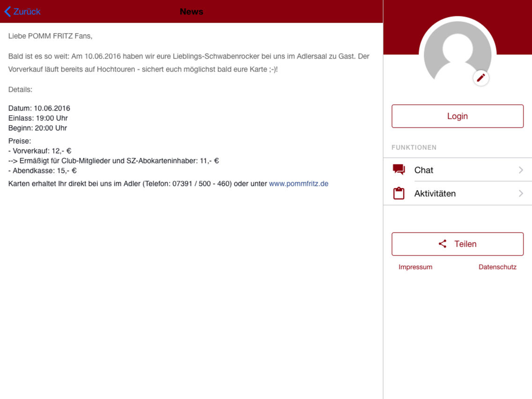Click the 'Datum: 10.06.2016' line
This screenshot has width=532, height=399.
[x=39, y=108]
